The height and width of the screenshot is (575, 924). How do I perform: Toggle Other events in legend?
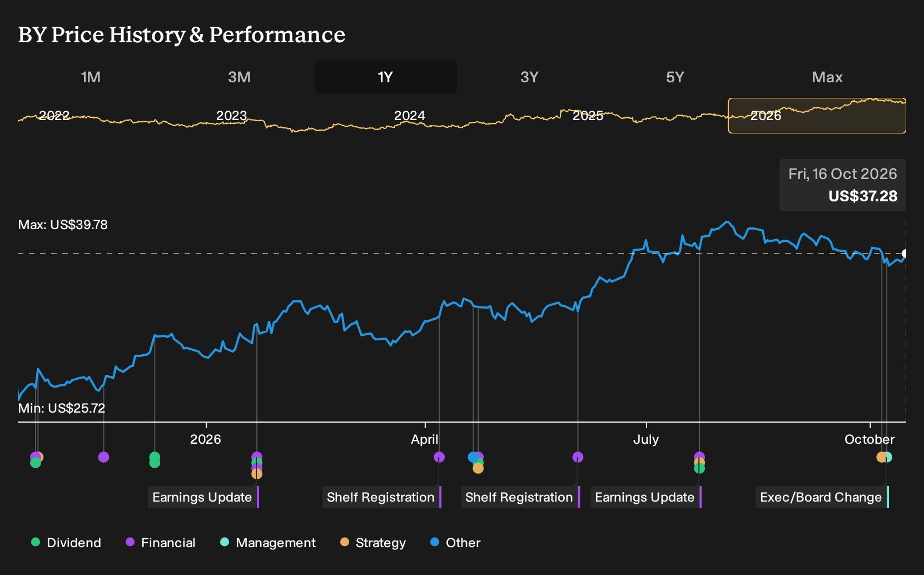pyautogui.click(x=455, y=543)
